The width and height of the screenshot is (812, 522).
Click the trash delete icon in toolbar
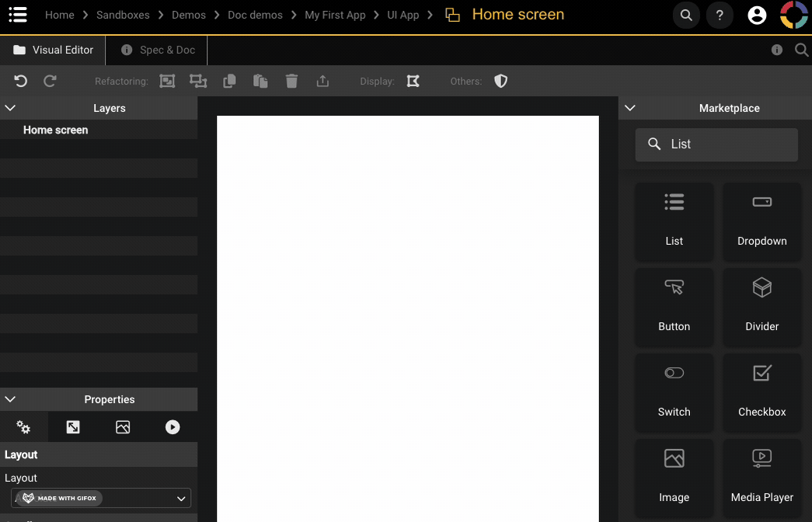(x=291, y=81)
